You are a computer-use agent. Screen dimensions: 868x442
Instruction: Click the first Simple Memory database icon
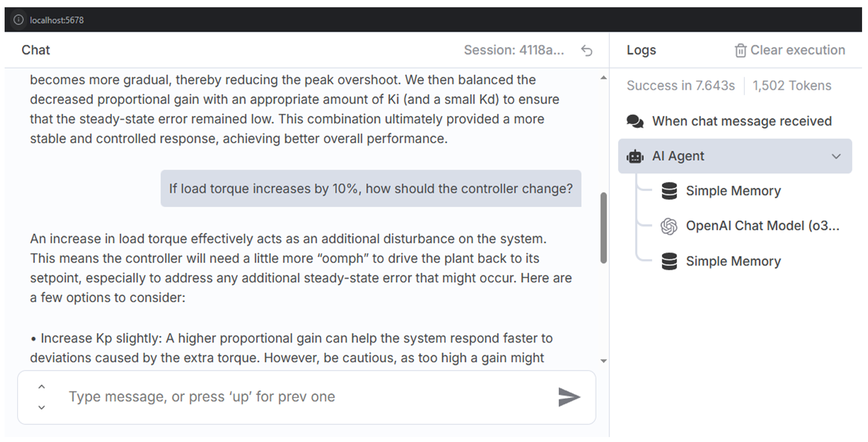[669, 191]
